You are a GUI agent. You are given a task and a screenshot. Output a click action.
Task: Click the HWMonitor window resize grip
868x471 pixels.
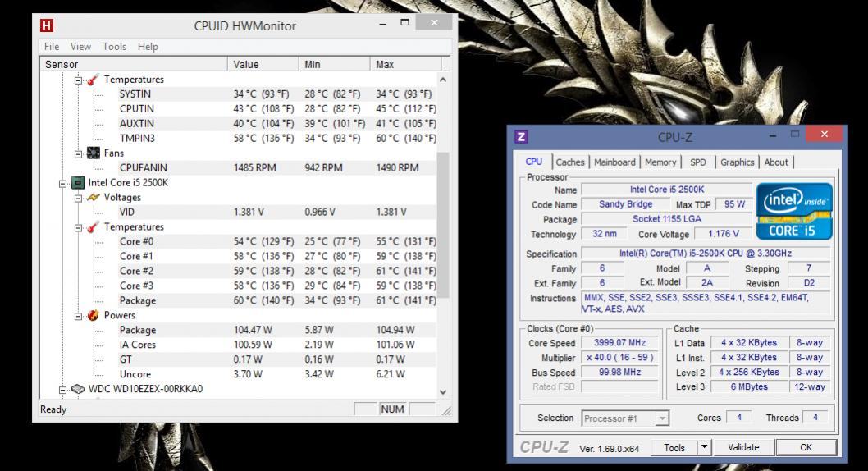(x=446, y=410)
